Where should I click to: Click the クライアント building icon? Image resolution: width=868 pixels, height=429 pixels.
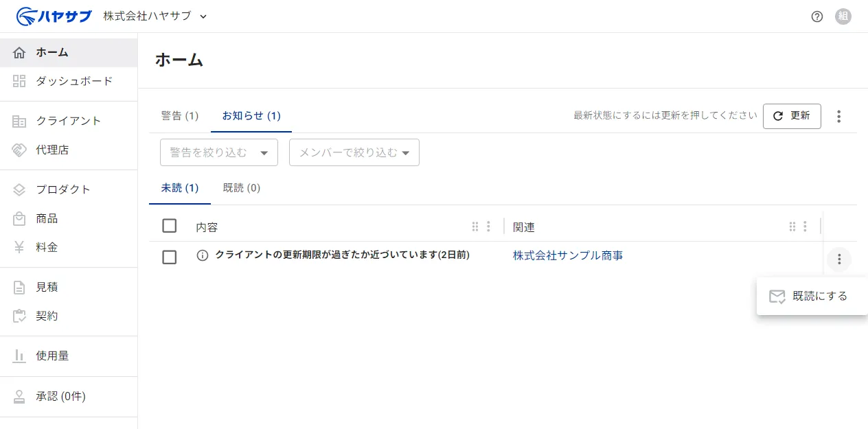(x=19, y=121)
